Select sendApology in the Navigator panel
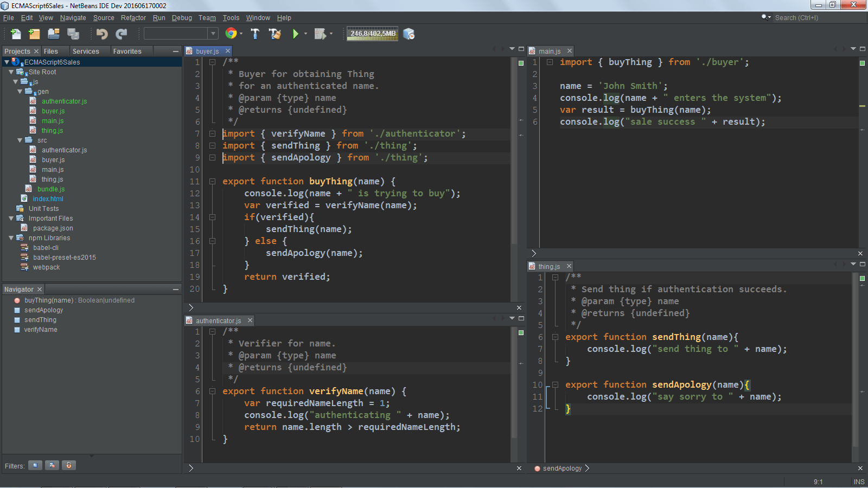 tap(43, 310)
